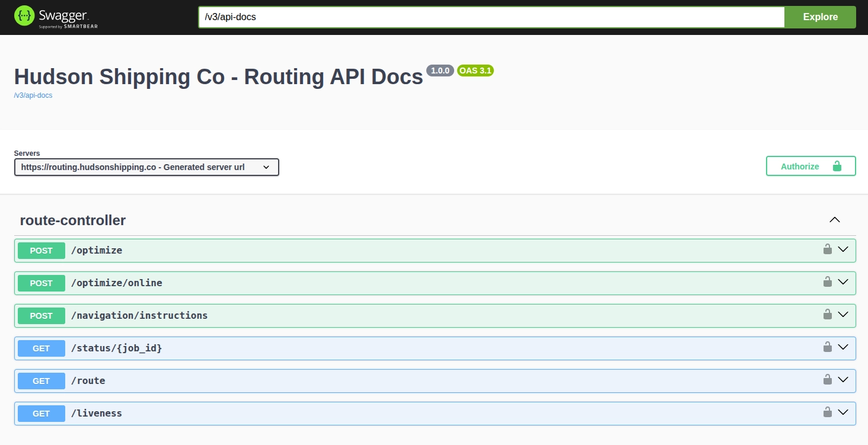Follow the /v3/api-docs link
Image resolution: width=868 pixels, height=445 pixels.
pyautogui.click(x=33, y=95)
